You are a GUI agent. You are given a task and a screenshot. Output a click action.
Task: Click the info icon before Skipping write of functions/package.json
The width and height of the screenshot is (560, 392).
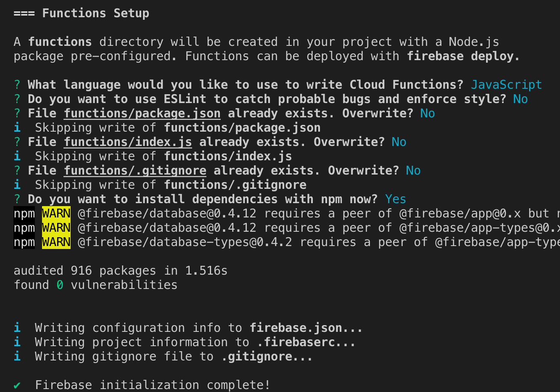click(17, 127)
